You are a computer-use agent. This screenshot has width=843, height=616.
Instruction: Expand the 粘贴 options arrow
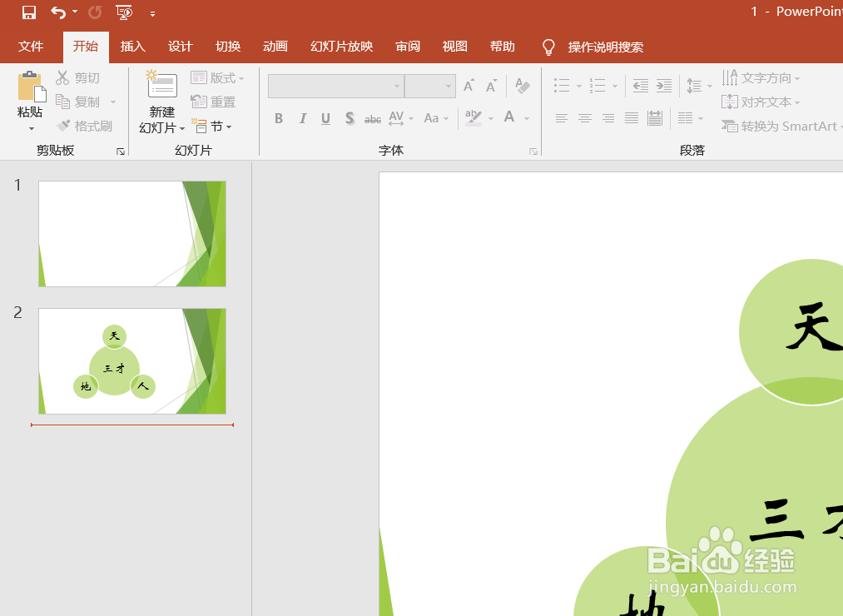(x=31, y=128)
